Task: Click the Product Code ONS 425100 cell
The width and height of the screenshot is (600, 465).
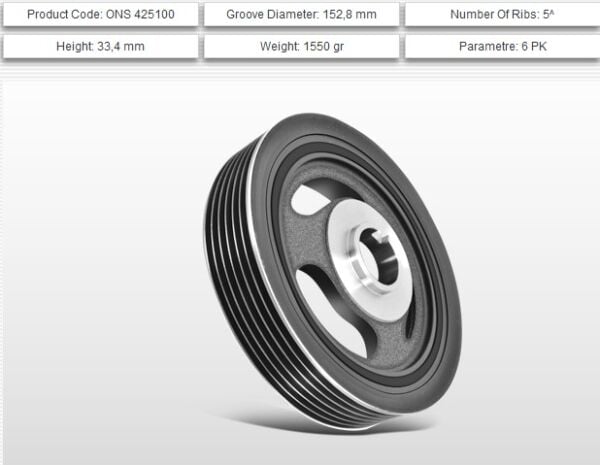Action: pyautogui.click(x=100, y=16)
